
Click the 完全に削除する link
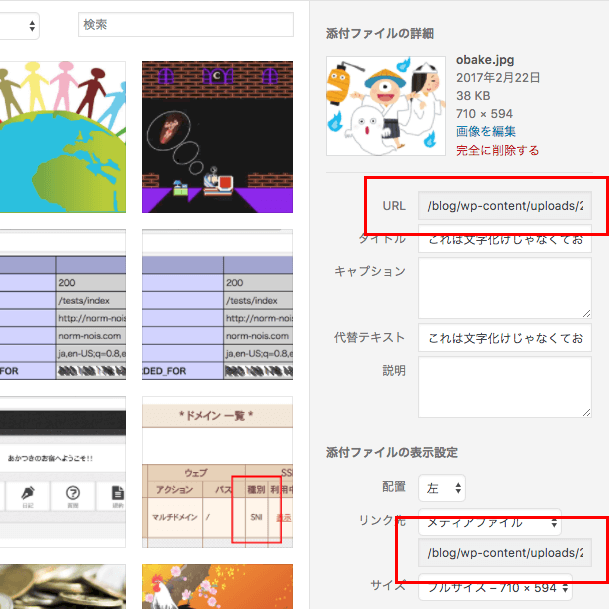pyautogui.click(x=497, y=150)
